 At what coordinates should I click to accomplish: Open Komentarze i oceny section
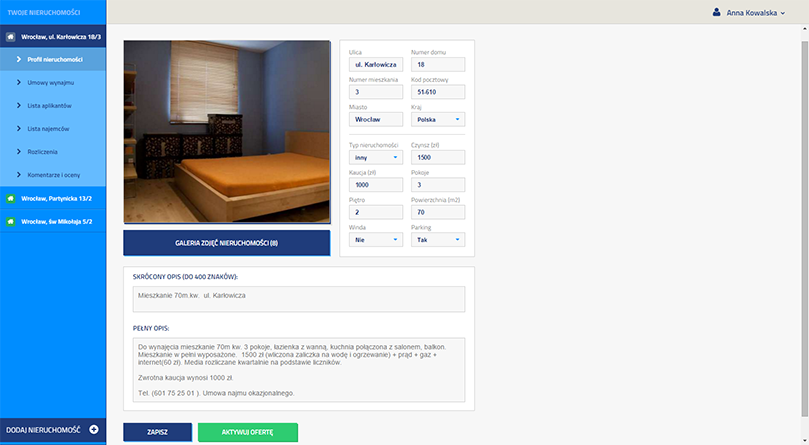(53, 175)
